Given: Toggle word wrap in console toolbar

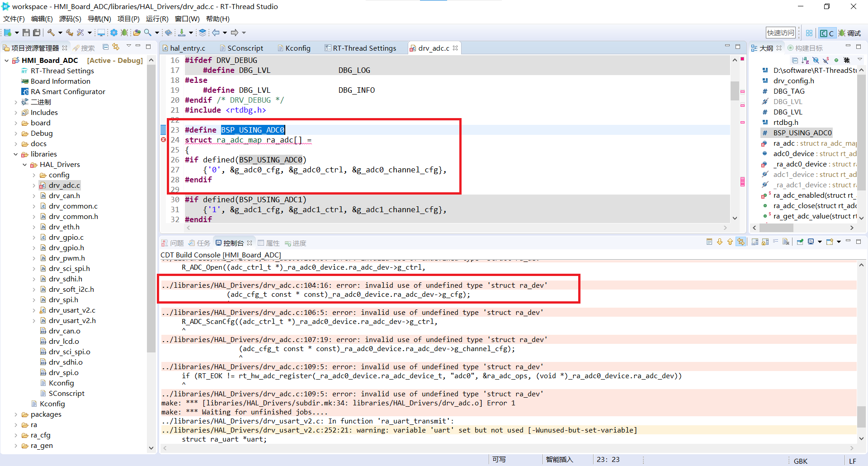Looking at the screenshot, I should (x=775, y=242).
